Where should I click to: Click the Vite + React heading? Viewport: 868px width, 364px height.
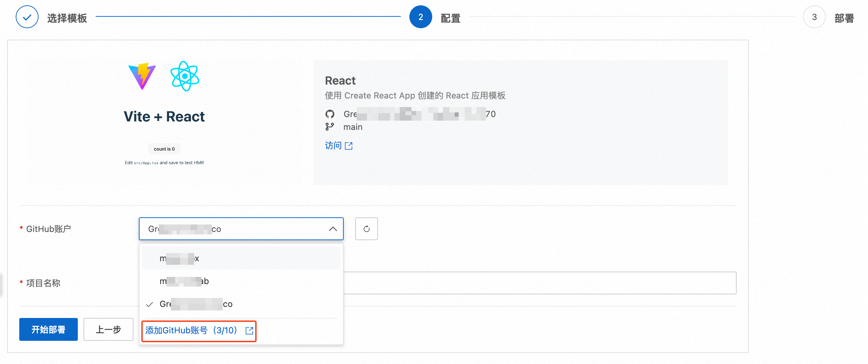[x=164, y=117]
